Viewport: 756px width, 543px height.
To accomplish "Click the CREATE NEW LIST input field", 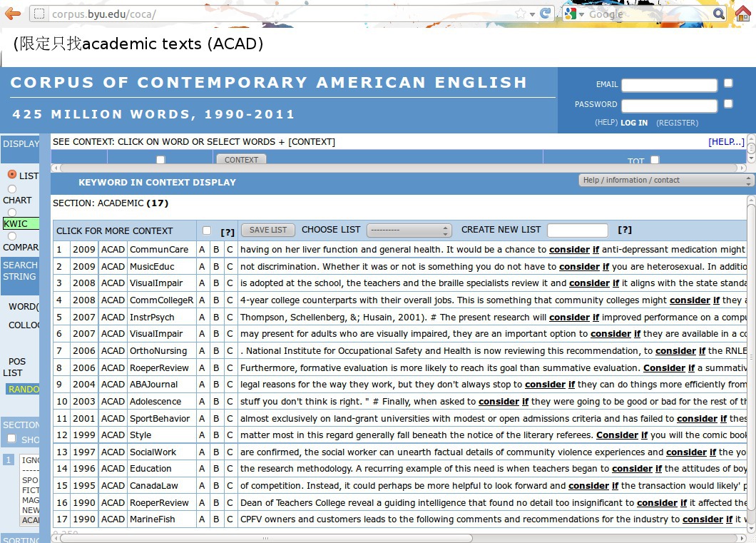I will [577, 230].
